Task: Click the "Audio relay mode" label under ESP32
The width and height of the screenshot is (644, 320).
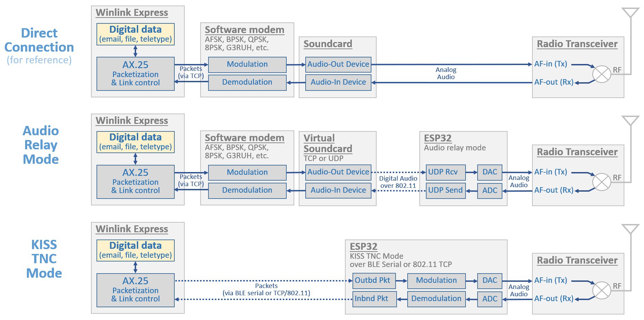Action: click(455, 148)
